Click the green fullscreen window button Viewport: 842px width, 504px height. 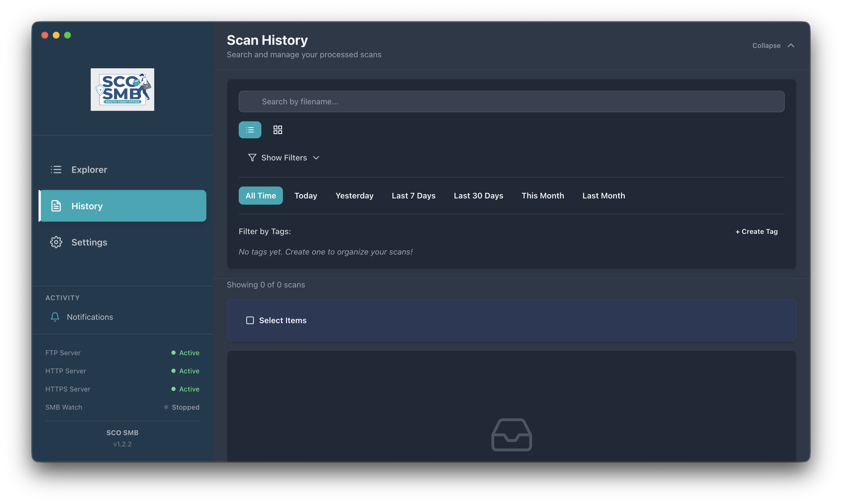click(67, 35)
